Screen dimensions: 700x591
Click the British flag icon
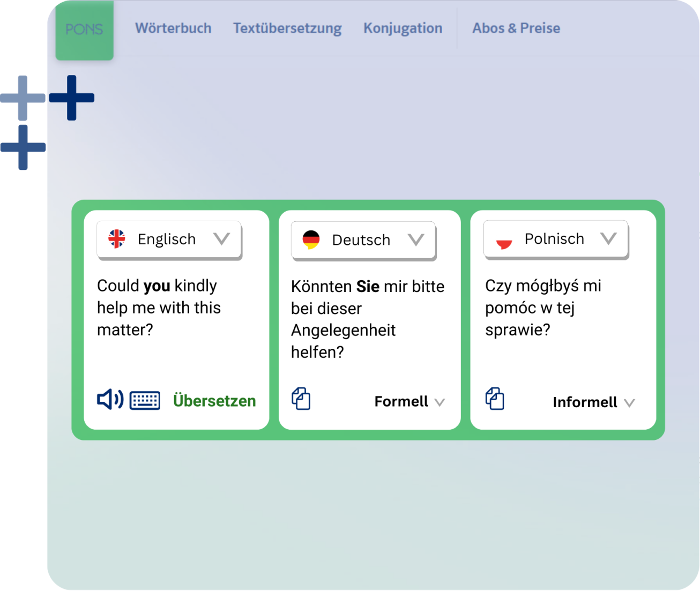coord(117,239)
